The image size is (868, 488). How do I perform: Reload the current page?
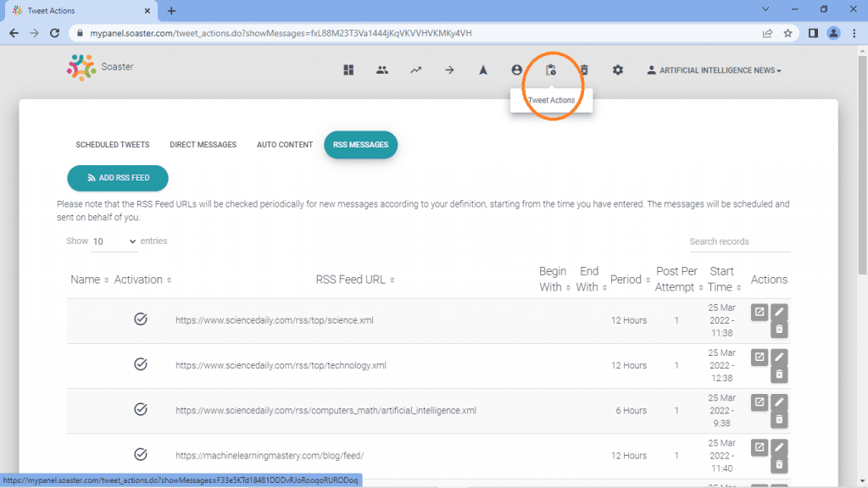pyautogui.click(x=55, y=33)
